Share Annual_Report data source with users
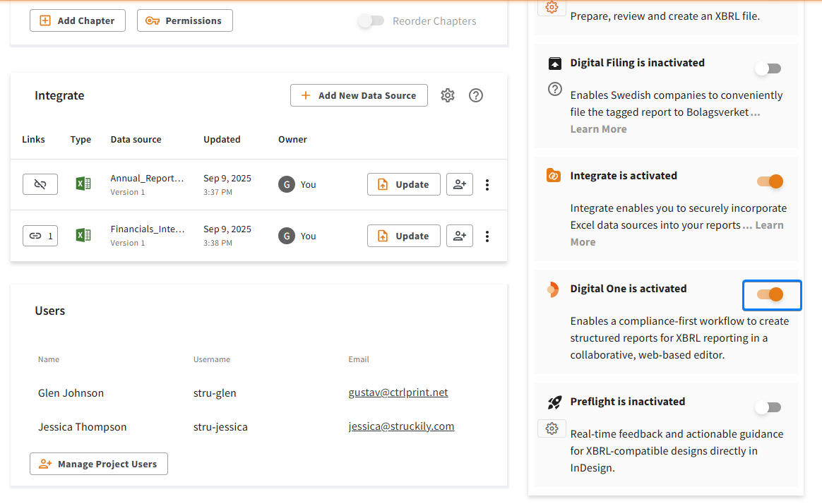The width and height of the screenshot is (822, 504). (x=460, y=184)
